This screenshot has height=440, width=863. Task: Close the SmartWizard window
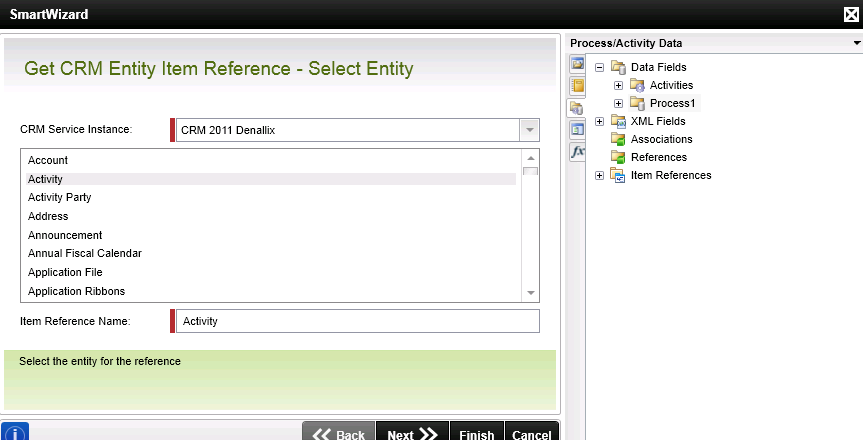tap(851, 14)
